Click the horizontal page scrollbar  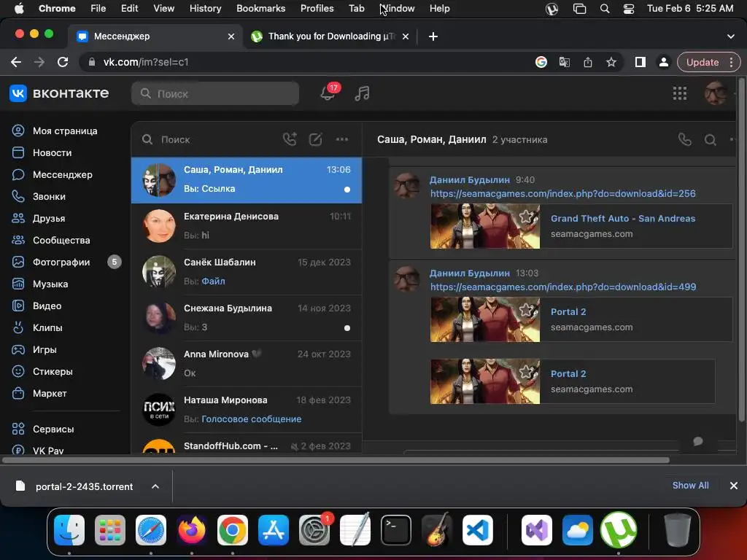pyautogui.click(x=336, y=460)
